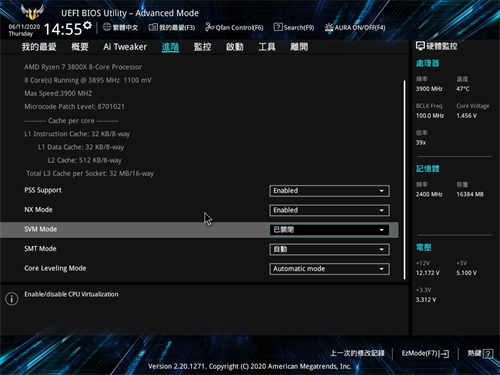Click the 14:55 clock time
The height and width of the screenshot is (375, 500).
click(63, 29)
